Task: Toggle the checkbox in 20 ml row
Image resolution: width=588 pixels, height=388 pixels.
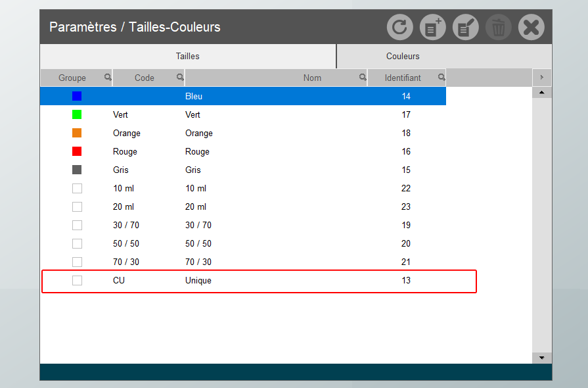Action: [x=78, y=206]
